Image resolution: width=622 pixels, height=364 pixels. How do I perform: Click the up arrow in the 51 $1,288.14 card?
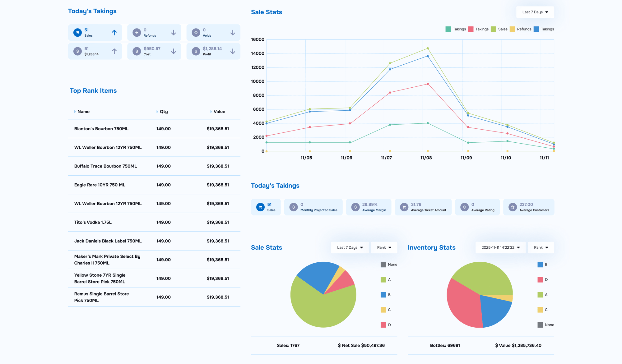(114, 51)
